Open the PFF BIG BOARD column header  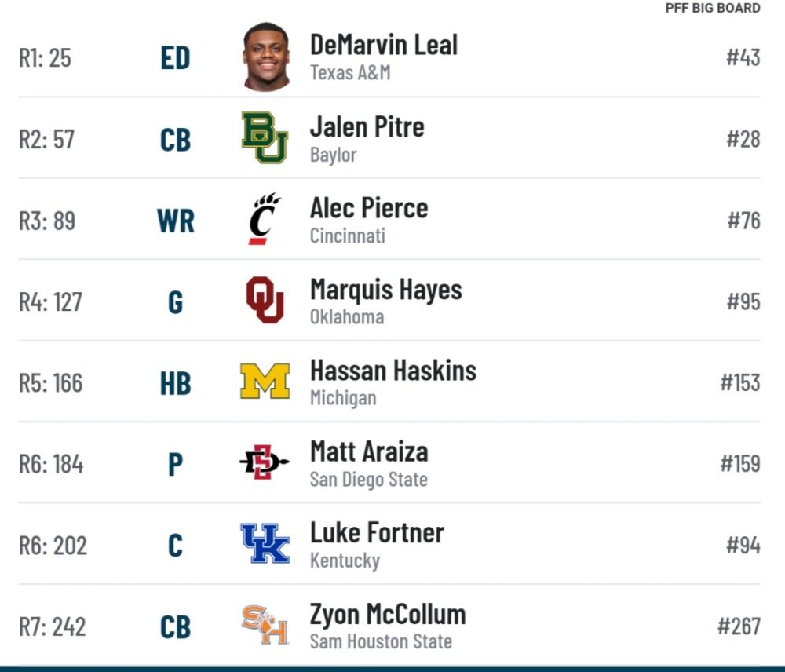coord(713,8)
